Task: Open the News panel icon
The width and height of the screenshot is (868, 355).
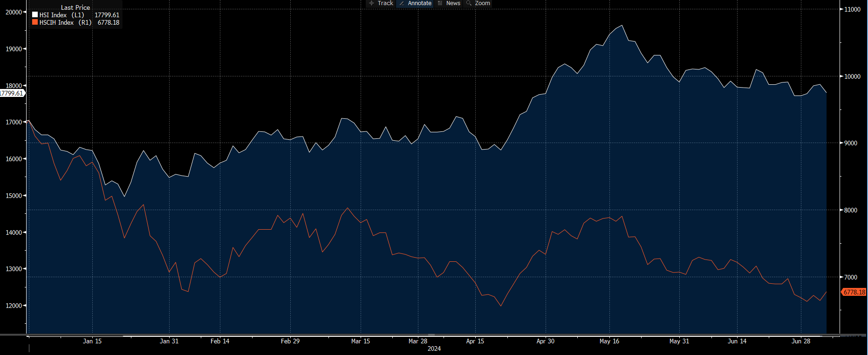Action: [x=440, y=3]
